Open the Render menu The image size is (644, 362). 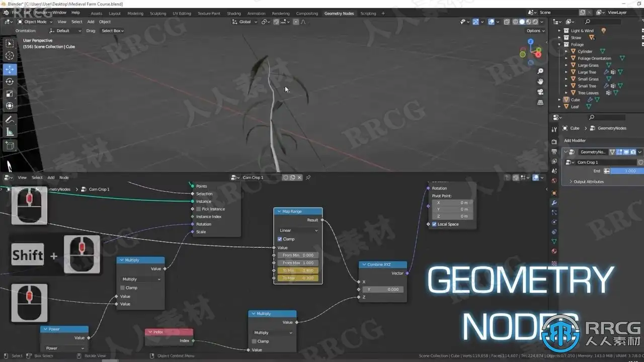click(42, 13)
